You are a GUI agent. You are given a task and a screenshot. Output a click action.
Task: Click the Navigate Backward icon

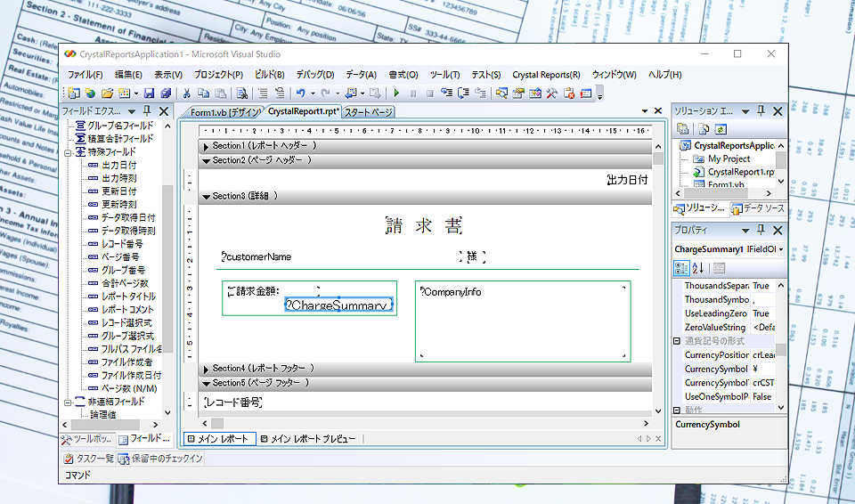[x=351, y=93]
